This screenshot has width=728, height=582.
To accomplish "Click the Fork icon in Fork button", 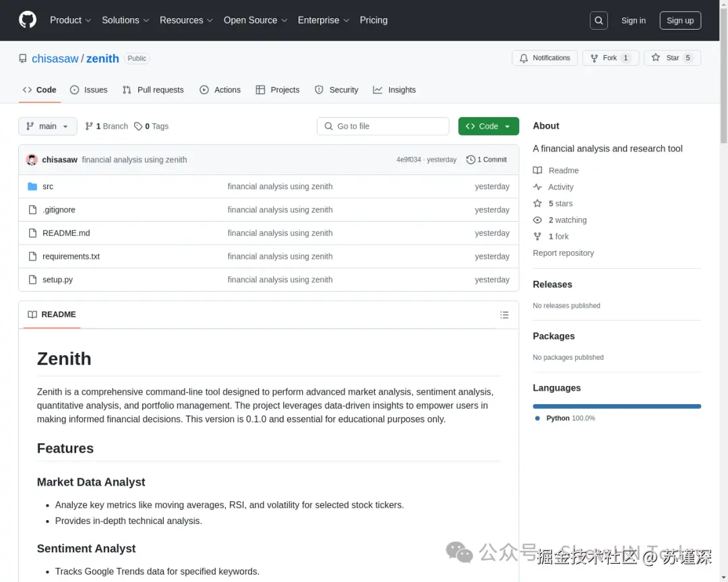I will [x=594, y=58].
